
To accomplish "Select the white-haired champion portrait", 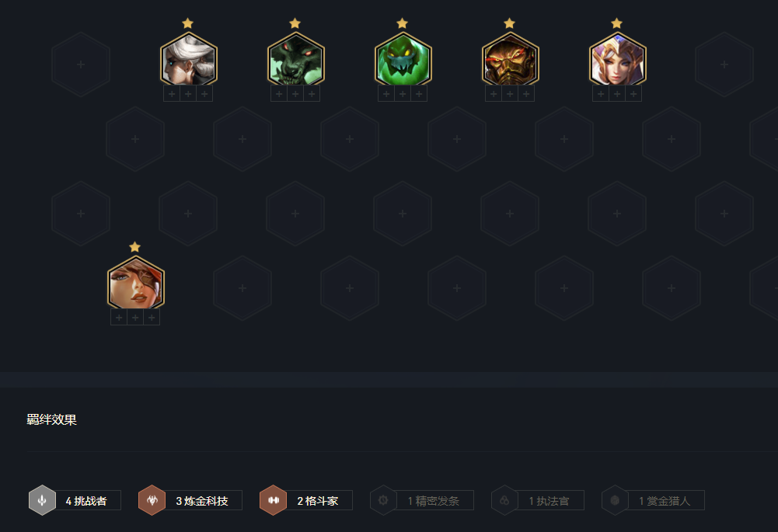I will 189,60.
